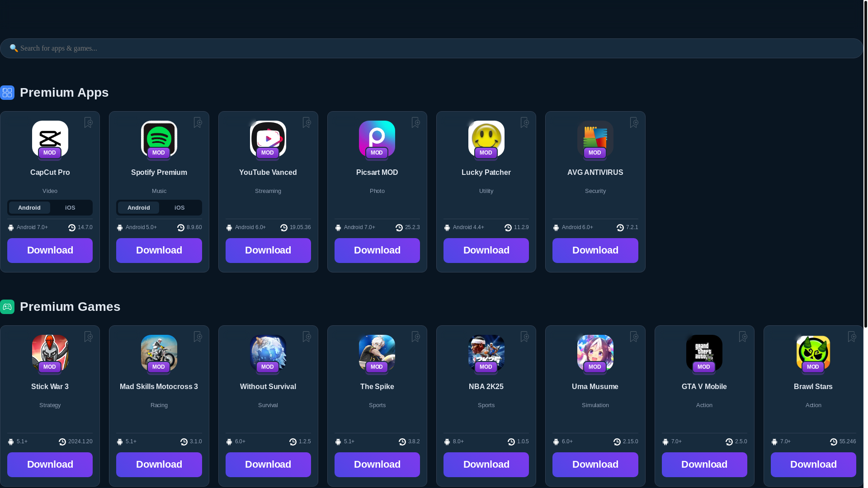Download AVG ANTIVIRUS
Viewport: 868px width, 488px height.
click(595, 250)
